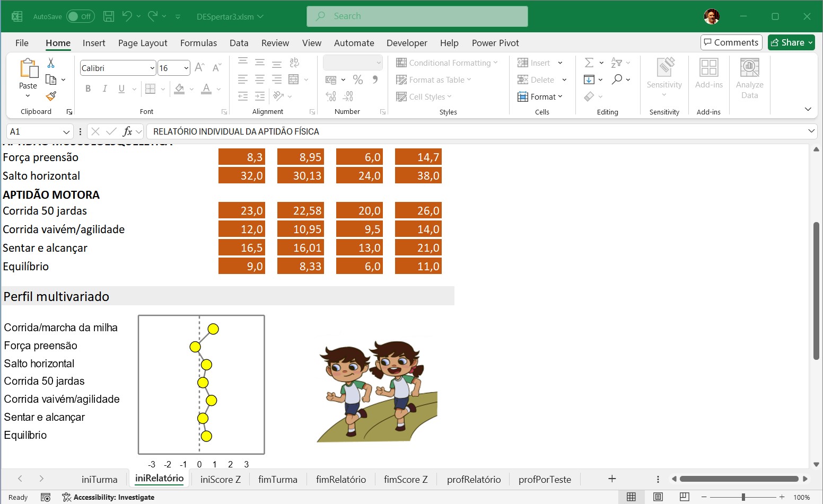823x504 pixels.
Task: Click Decrease Font Size icon
Action: tap(216, 67)
